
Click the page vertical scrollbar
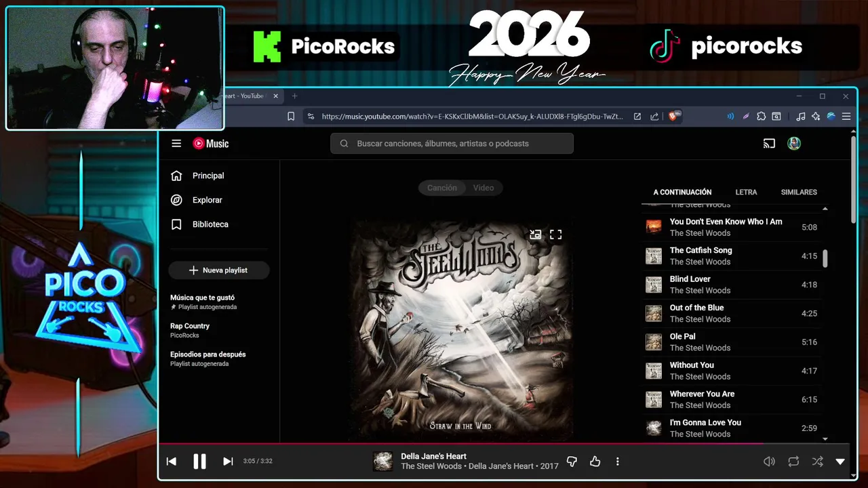[x=853, y=180]
